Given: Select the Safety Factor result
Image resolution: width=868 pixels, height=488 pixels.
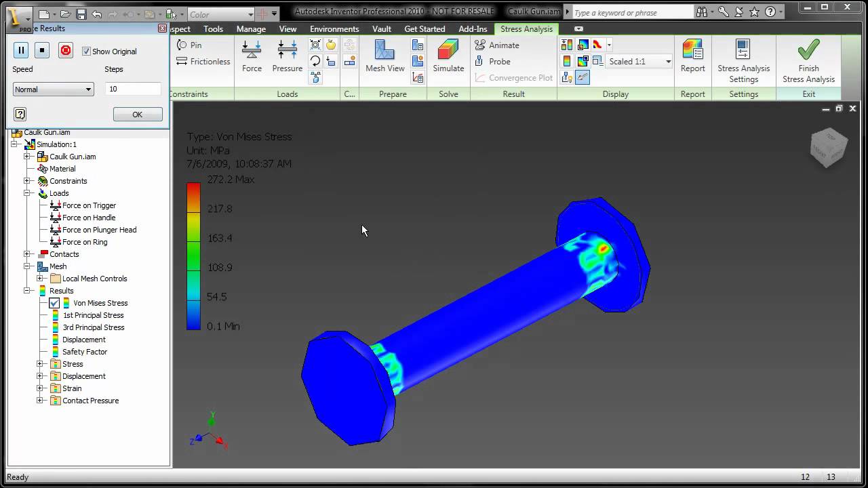Looking at the screenshot, I should point(85,352).
